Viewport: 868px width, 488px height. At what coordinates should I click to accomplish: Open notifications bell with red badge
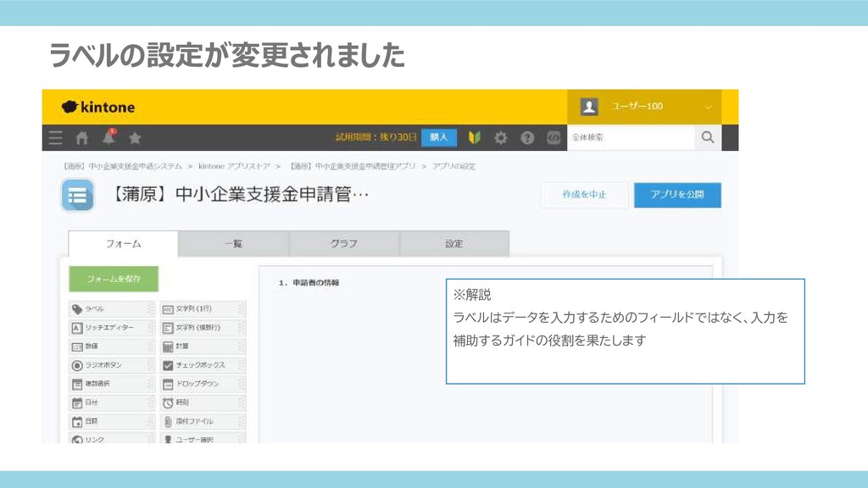[109, 136]
